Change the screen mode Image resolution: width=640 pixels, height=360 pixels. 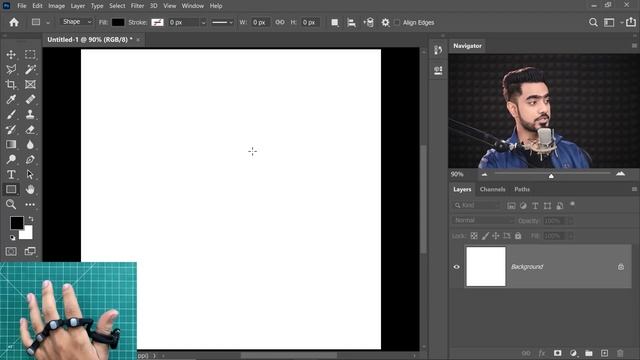click(x=30, y=251)
